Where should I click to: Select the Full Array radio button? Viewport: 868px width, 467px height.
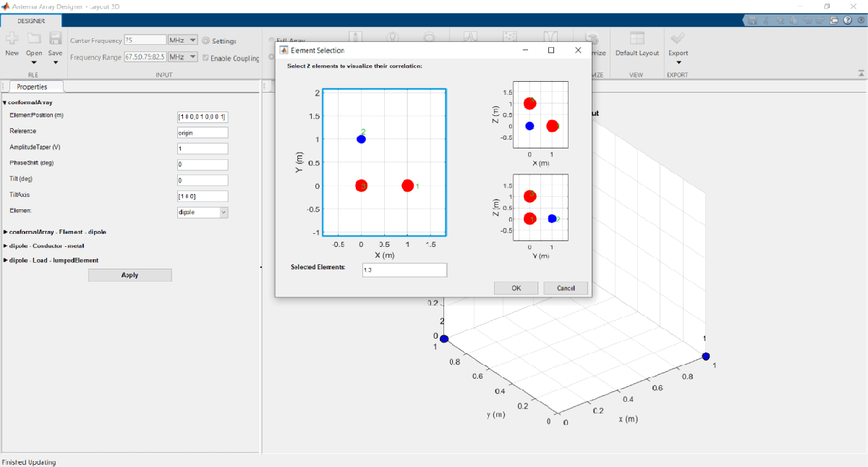(x=272, y=41)
